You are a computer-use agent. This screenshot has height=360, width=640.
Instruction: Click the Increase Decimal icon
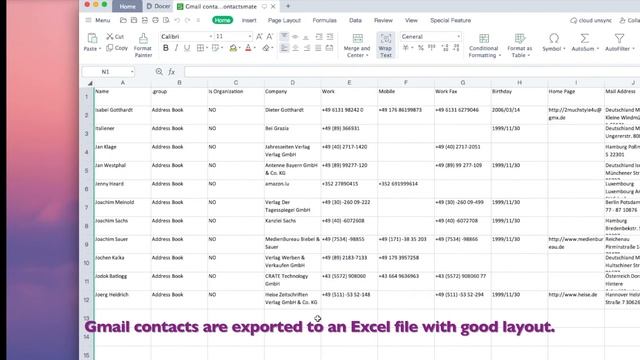click(445, 48)
